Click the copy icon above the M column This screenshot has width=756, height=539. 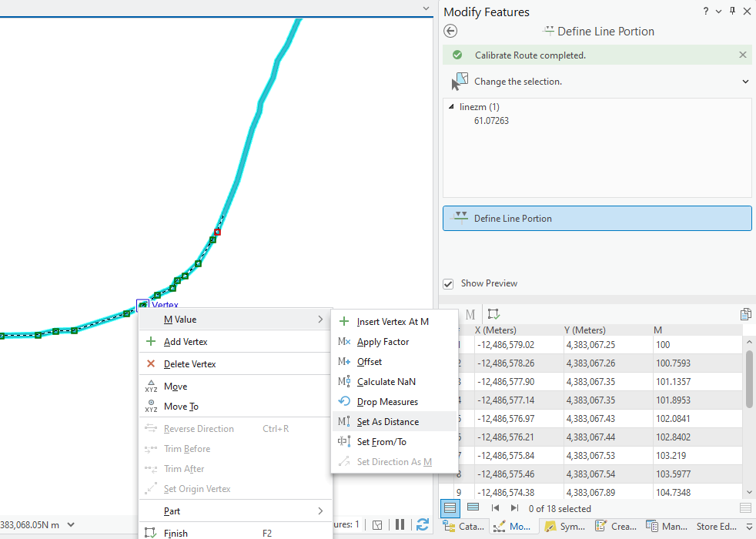tap(745, 313)
